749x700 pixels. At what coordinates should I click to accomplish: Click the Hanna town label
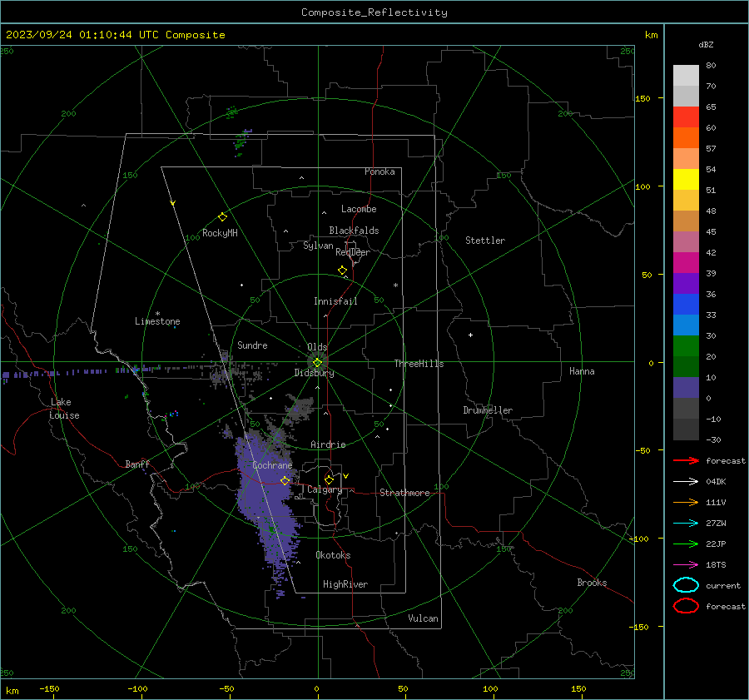tap(582, 371)
